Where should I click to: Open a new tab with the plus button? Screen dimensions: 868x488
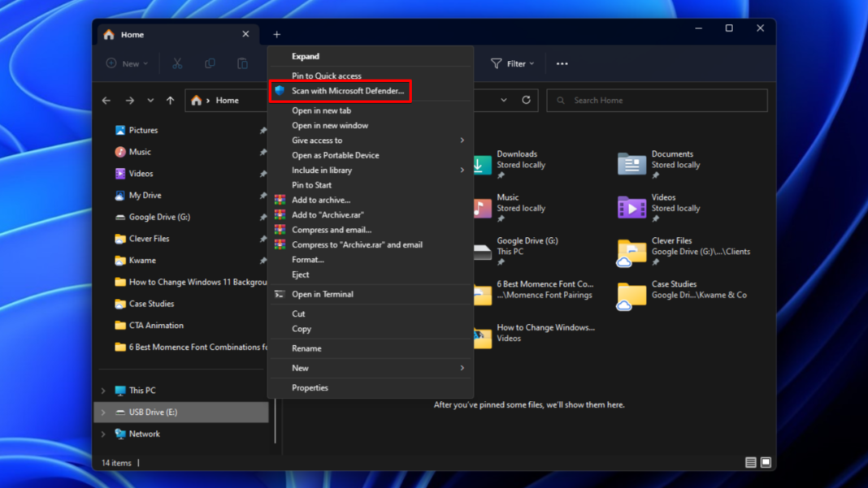(276, 34)
